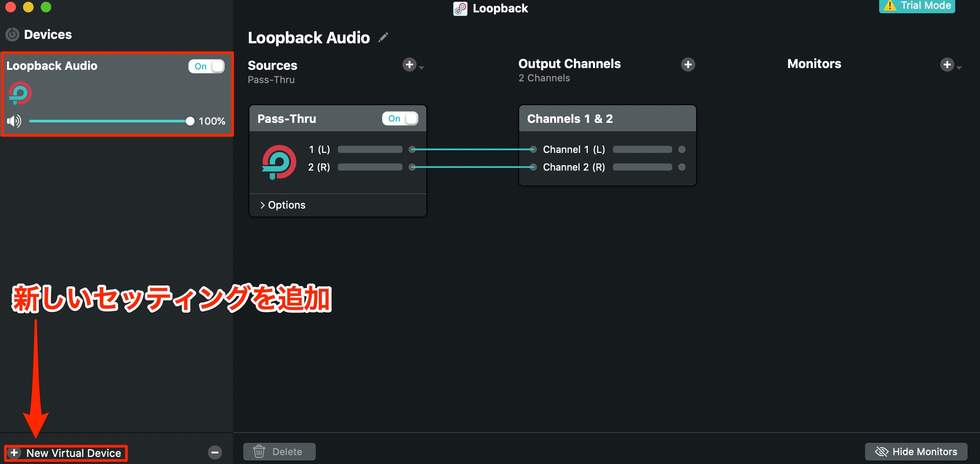The width and height of the screenshot is (980, 464).
Task: Click the "Channel 2 (R)" label
Action: coord(574,167)
